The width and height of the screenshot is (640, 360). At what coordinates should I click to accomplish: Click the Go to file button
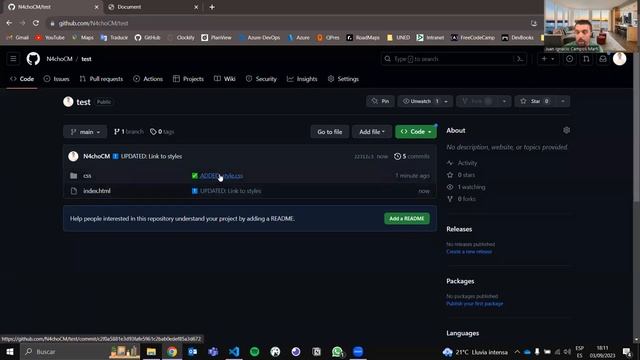[x=330, y=132]
